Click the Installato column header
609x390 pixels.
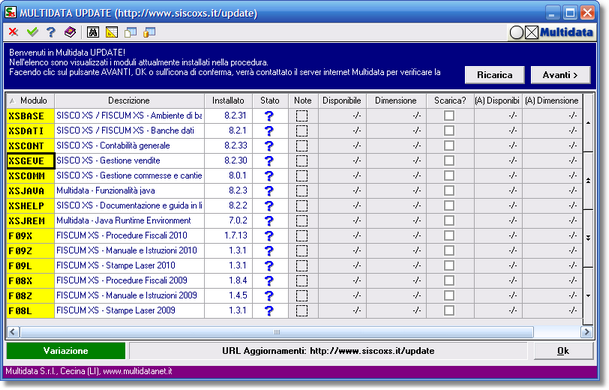click(x=228, y=101)
